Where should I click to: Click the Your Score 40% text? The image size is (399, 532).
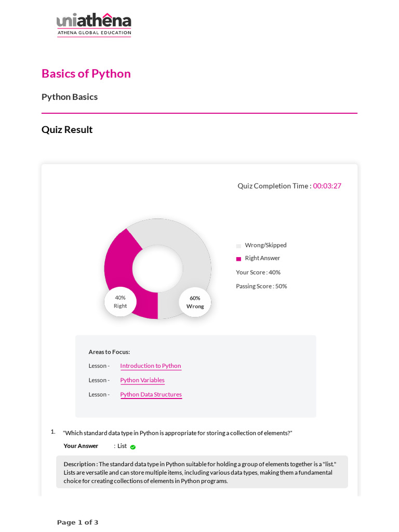[258, 272]
